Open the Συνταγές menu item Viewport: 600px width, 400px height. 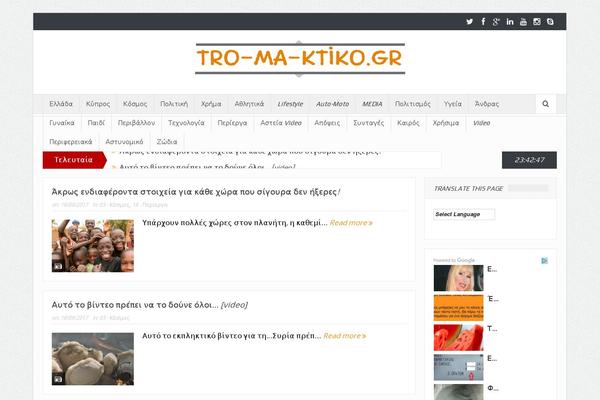pyautogui.click(x=369, y=123)
